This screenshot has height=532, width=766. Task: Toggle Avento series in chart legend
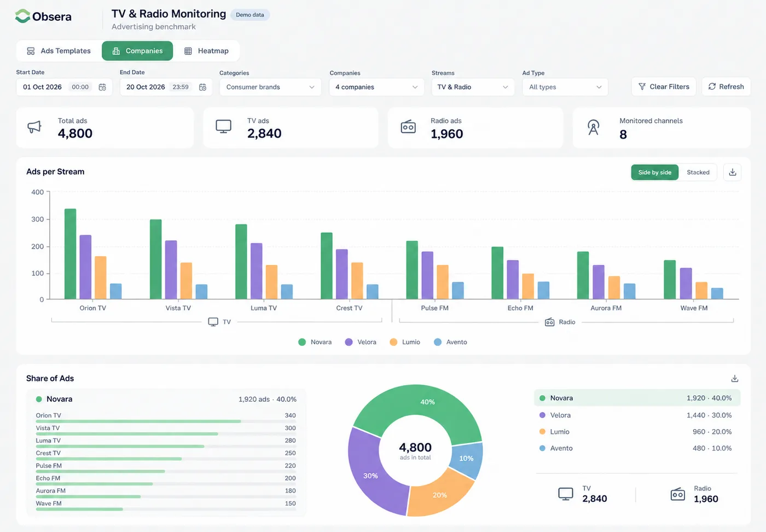450,342
